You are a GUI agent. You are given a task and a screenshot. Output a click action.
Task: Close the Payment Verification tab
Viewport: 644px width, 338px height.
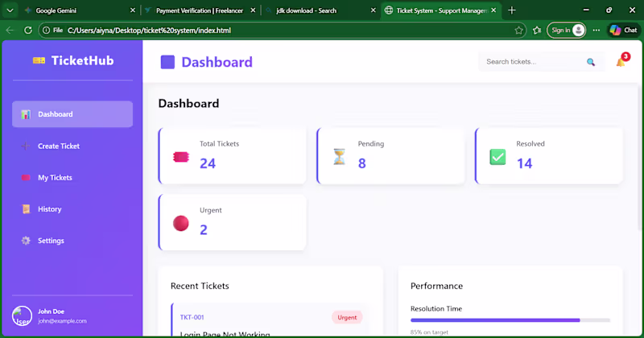(x=253, y=10)
